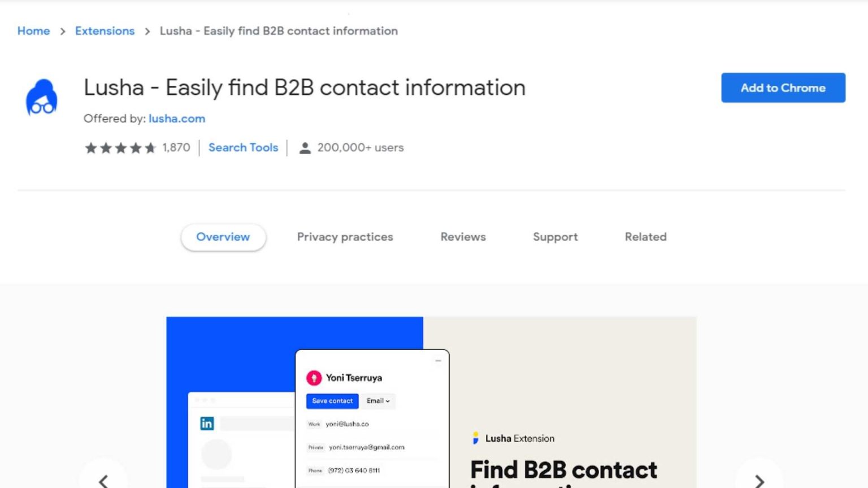Open the Related tab
The width and height of the screenshot is (868, 488).
645,237
